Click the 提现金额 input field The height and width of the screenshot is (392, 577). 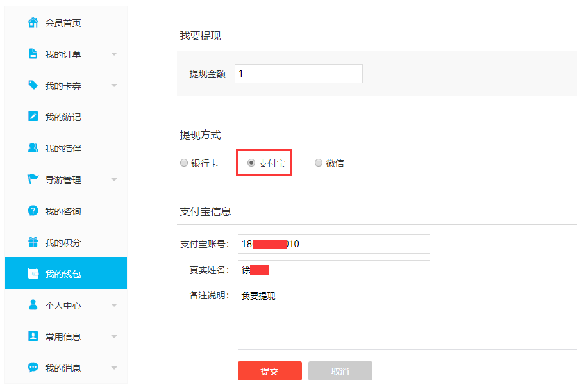[x=298, y=74]
